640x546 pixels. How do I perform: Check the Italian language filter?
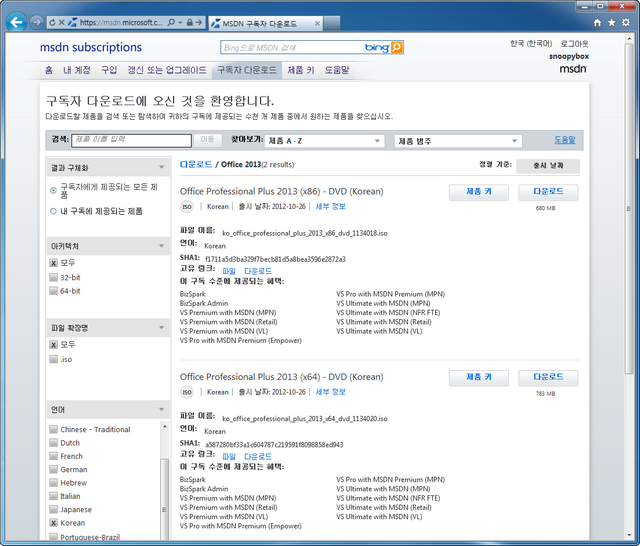click(53, 496)
